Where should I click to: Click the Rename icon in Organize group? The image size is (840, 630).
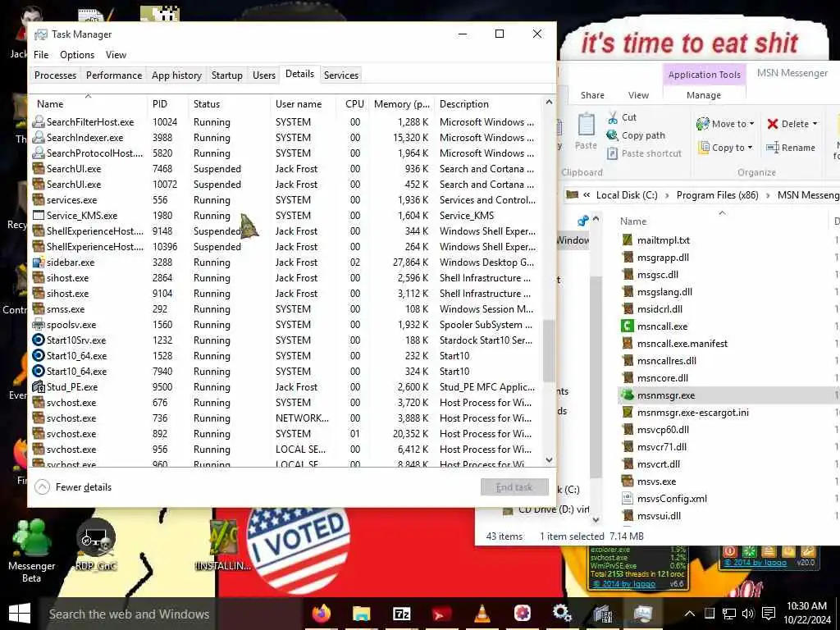tap(773, 148)
